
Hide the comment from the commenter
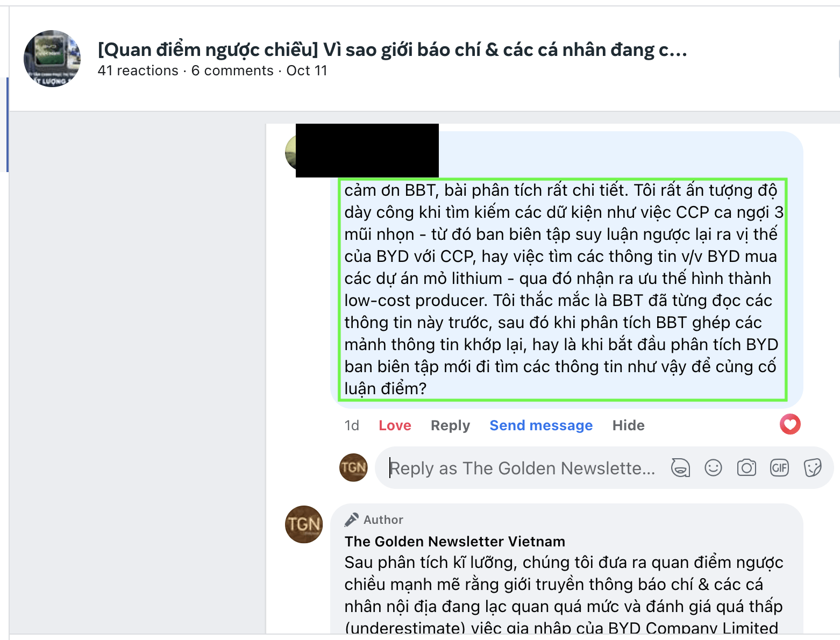click(628, 425)
